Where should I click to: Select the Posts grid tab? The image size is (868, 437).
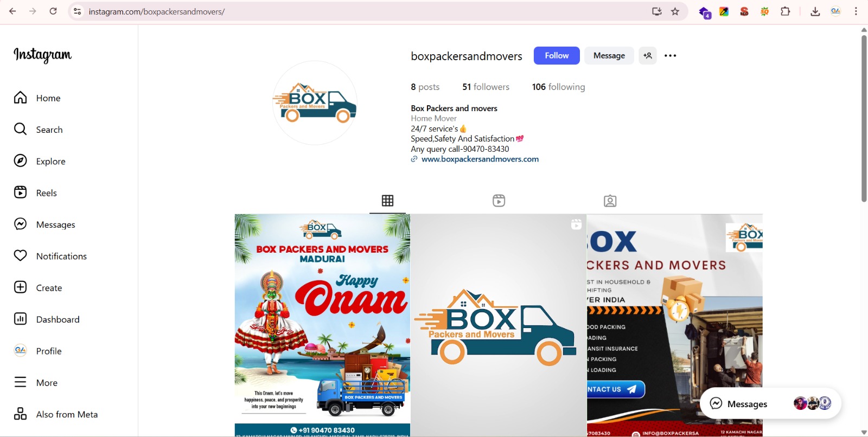(387, 201)
